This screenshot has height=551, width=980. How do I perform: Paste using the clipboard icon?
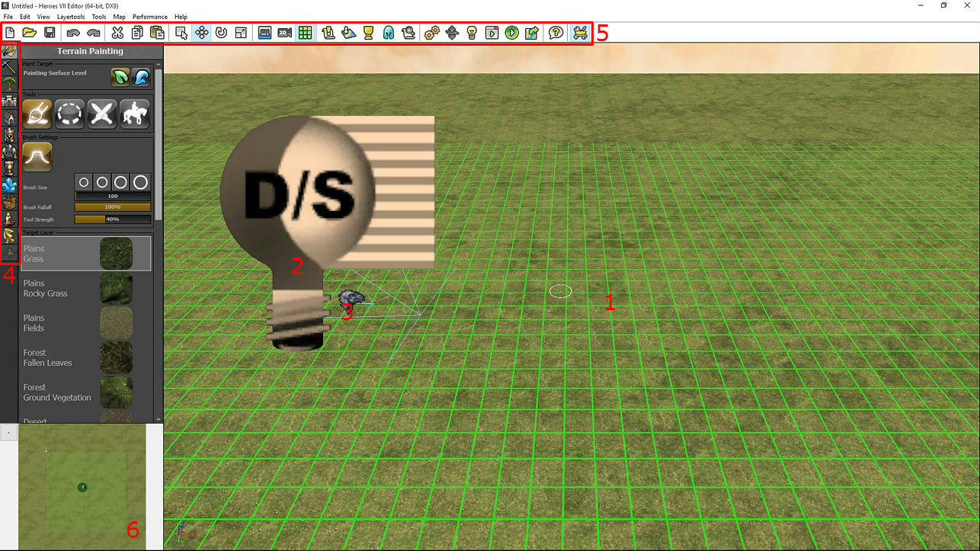click(157, 33)
